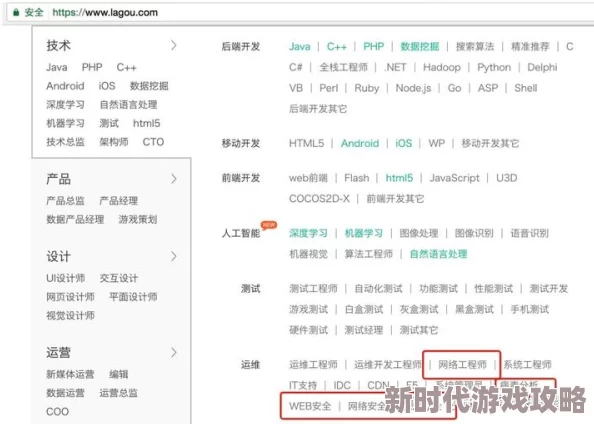Screen dimensions: 594x424
Task: Expand the 设计 category chevron
Action: (x=174, y=256)
